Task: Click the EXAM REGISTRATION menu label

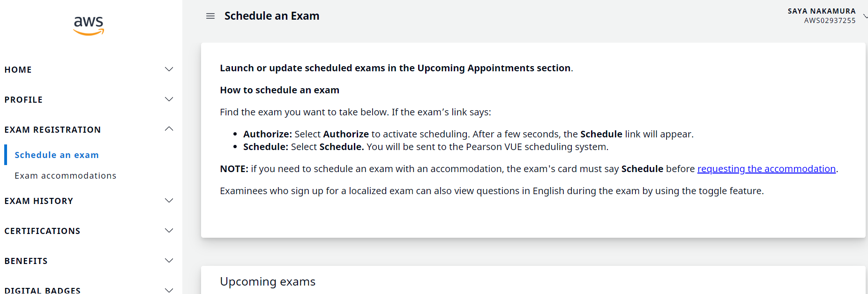Action: 52,130
